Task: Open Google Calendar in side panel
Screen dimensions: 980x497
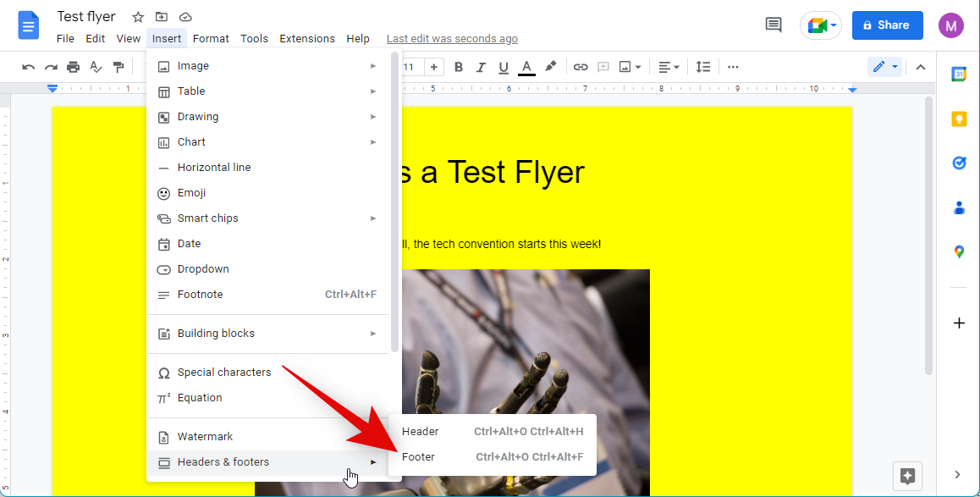Action: pyautogui.click(x=959, y=74)
